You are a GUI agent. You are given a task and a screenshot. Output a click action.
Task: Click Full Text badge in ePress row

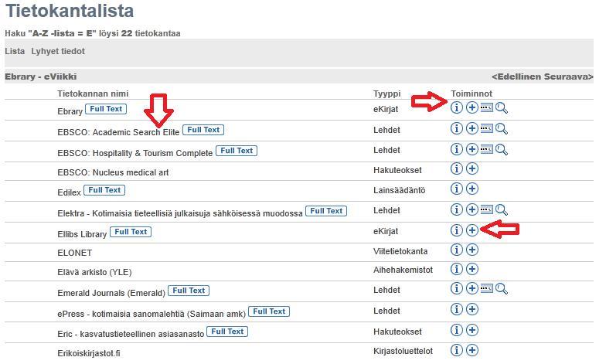(x=269, y=311)
